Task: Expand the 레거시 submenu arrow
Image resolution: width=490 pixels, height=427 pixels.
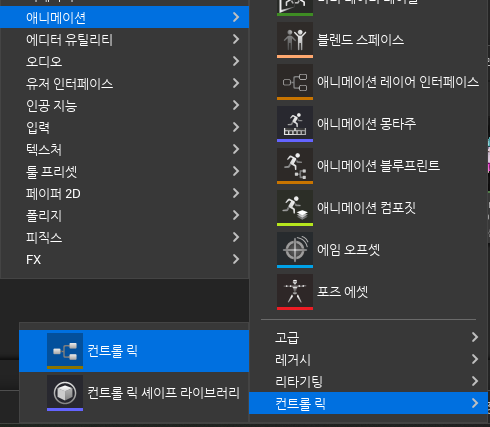Action: click(475, 359)
